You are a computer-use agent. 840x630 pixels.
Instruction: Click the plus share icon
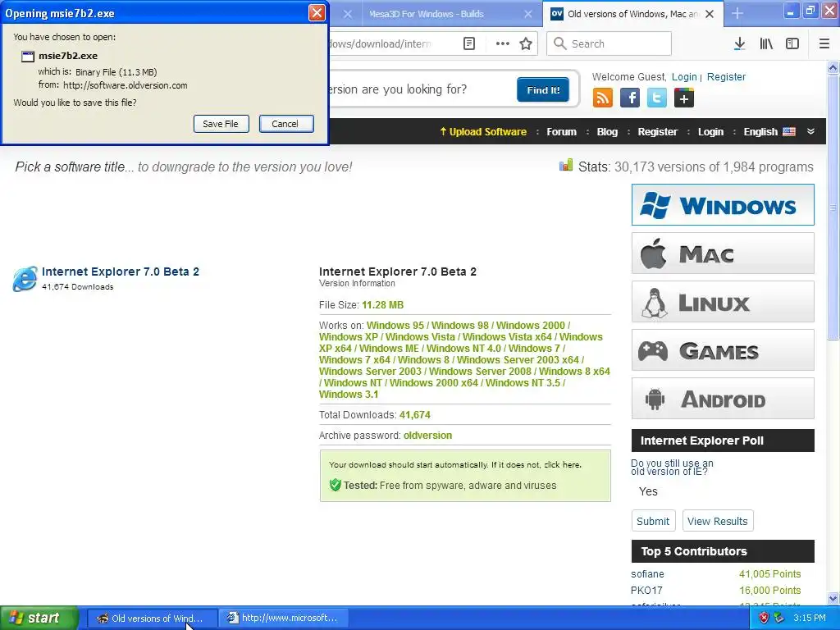[x=684, y=98]
